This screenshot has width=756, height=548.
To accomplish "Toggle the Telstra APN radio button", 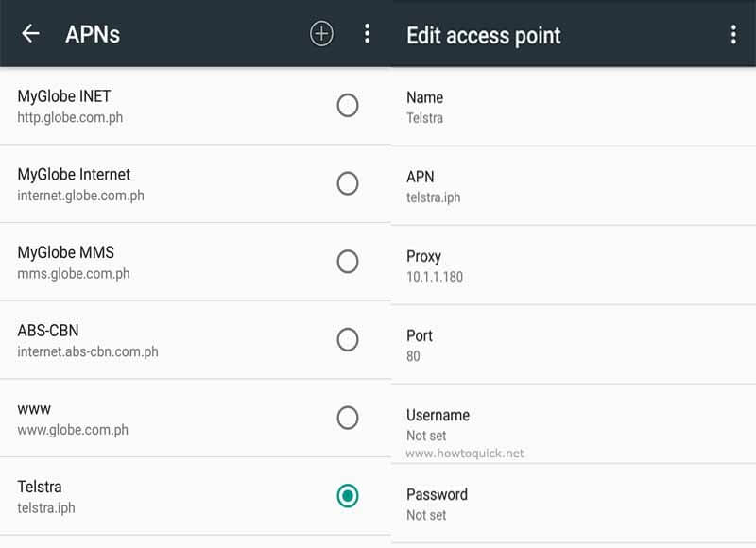I will coord(347,496).
